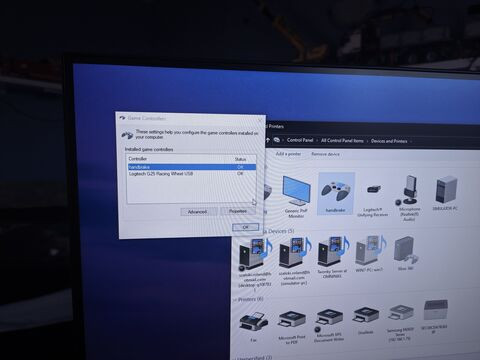Collapse the Multimedia Devices (5) group
Image resolution: width=480 pixels, height=360 pixels.
coord(279,231)
